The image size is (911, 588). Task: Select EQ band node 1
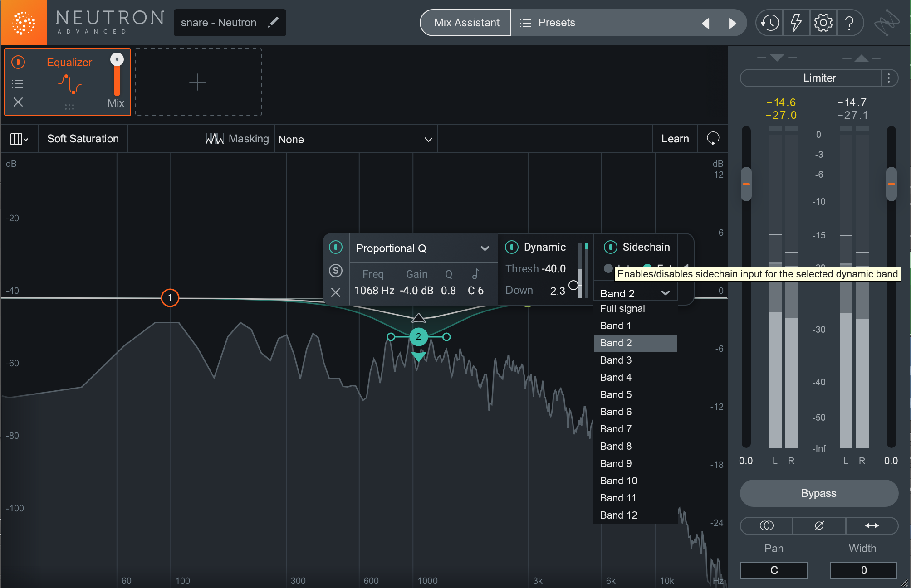pos(170,298)
